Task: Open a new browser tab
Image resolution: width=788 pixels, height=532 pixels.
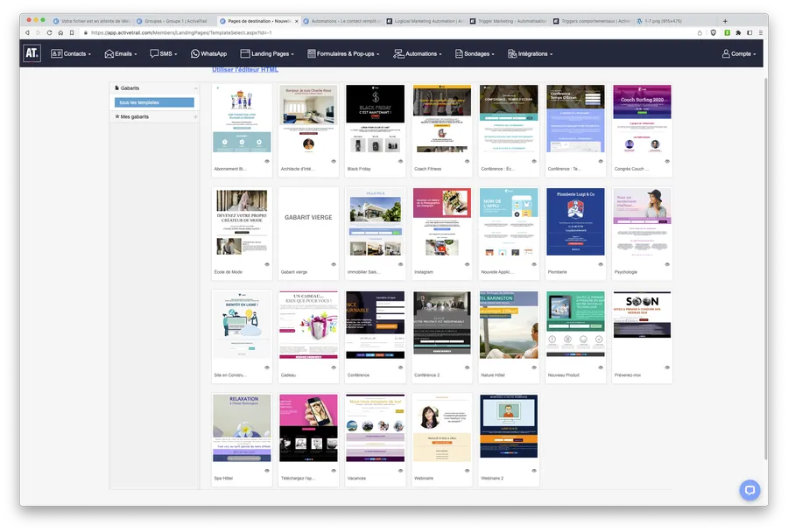Action: 725,21
